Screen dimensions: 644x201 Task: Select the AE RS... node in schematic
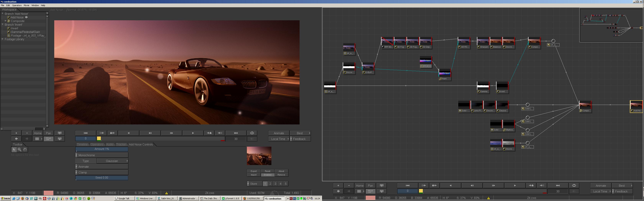click(464, 43)
